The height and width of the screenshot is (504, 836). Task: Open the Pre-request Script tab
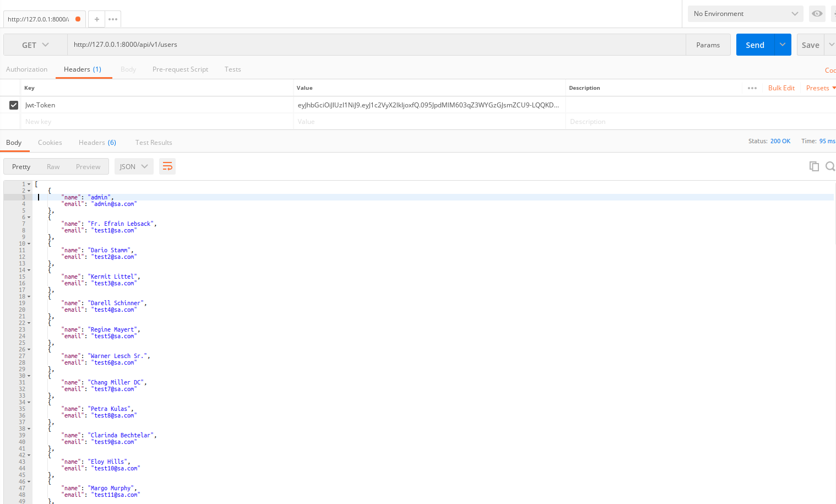pyautogui.click(x=180, y=69)
